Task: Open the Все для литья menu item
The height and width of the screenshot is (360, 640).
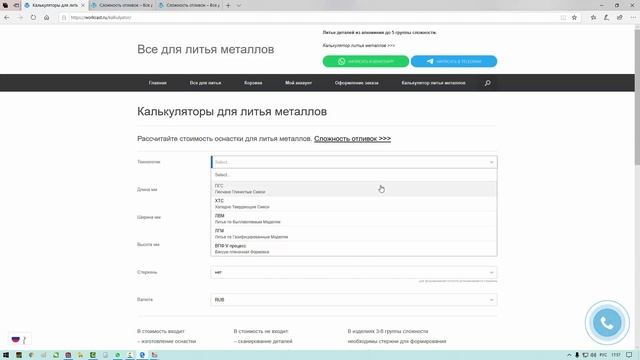Action: [x=205, y=83]
